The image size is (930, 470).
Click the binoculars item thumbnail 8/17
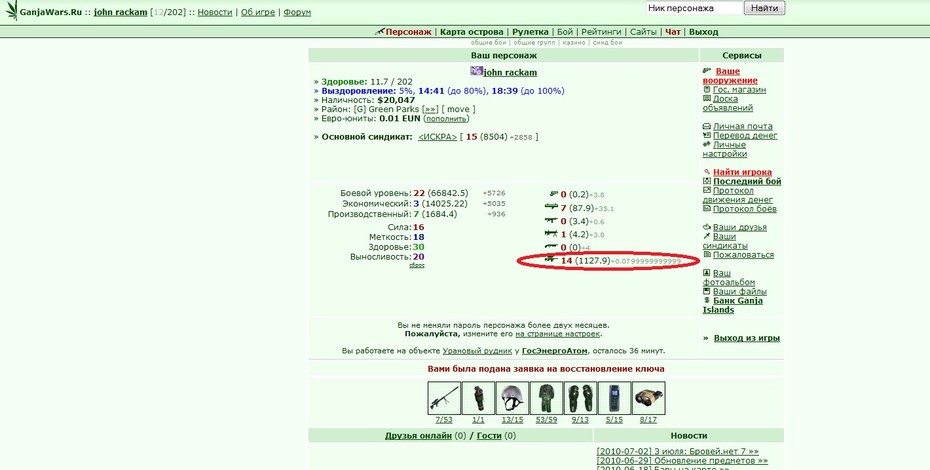coord(648,398)
